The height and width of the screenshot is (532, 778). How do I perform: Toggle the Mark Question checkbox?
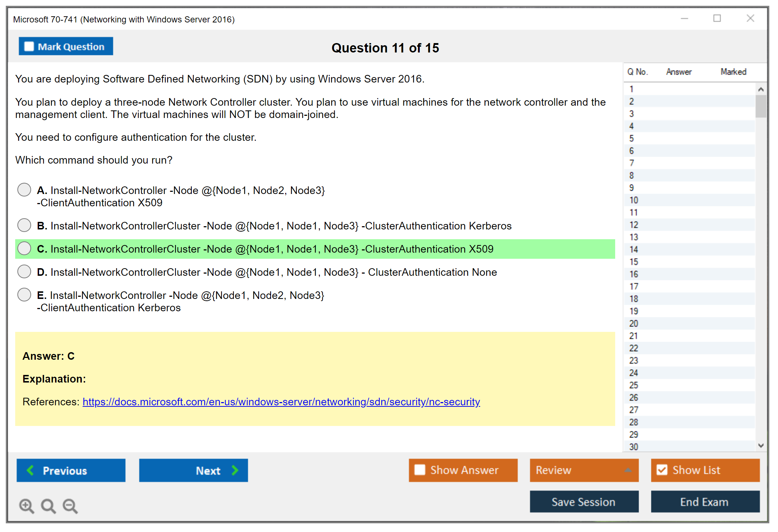(29, 46)
